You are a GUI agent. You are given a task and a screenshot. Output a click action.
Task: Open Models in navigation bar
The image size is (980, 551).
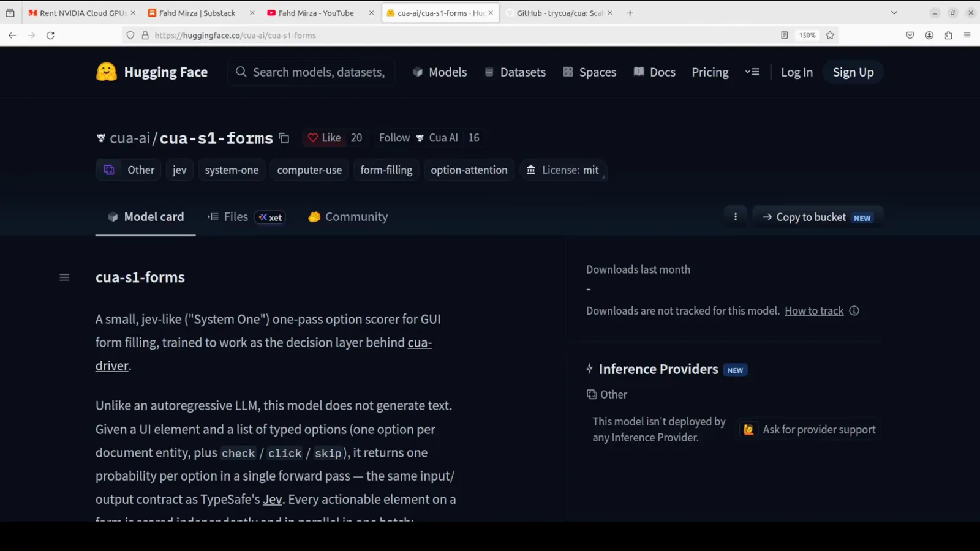point(440,72)
